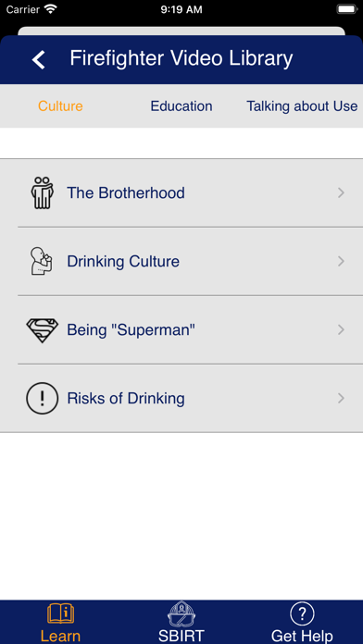Viewport: 363px width, 644px height.
Task: Tap the two-people Brotherhood icon
Action: (x=43, y=192)
